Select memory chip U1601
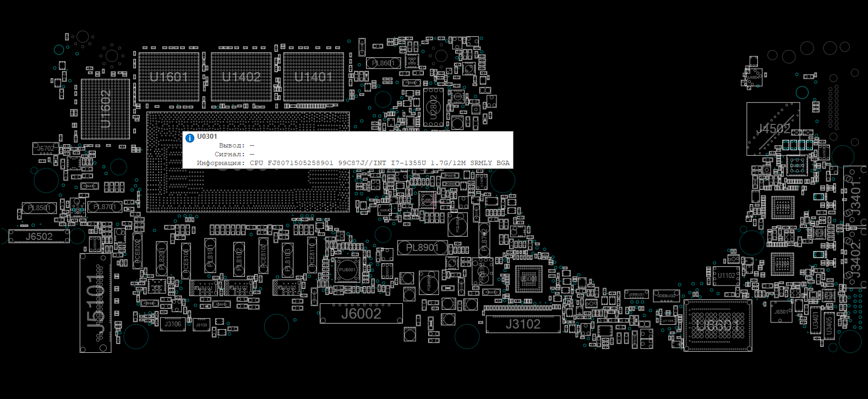 168,77
